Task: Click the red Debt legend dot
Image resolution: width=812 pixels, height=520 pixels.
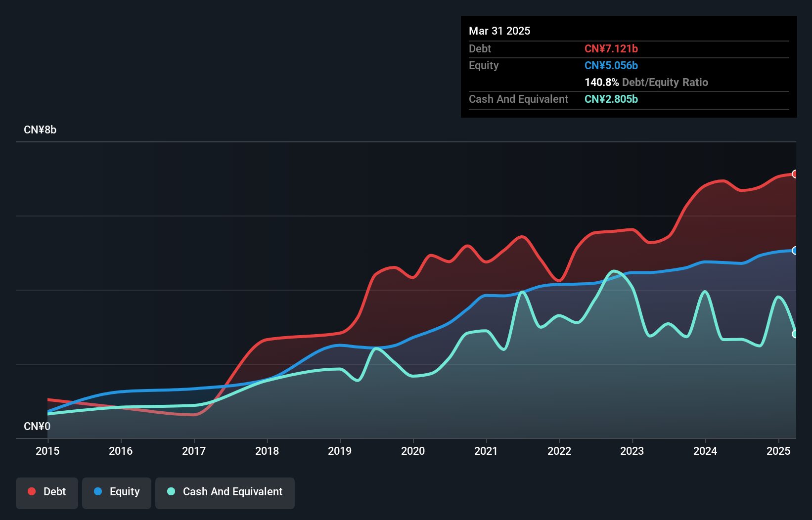Action: 32,491
